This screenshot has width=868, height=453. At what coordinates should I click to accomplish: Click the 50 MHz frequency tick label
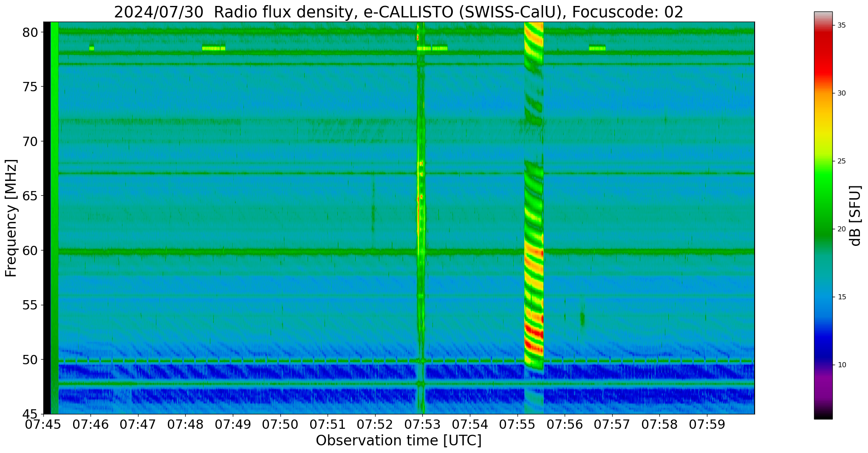tap(30, 360)
